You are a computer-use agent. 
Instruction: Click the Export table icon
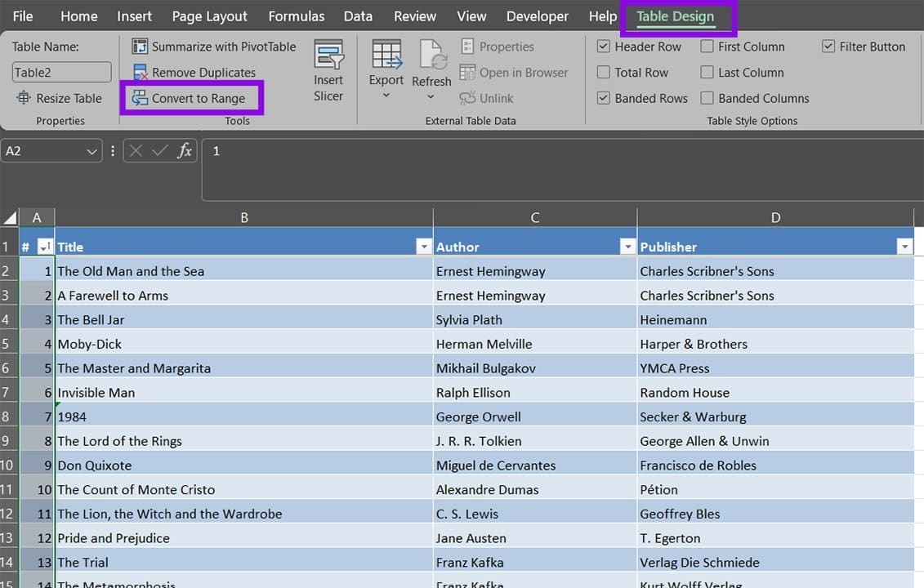[386, 54]
